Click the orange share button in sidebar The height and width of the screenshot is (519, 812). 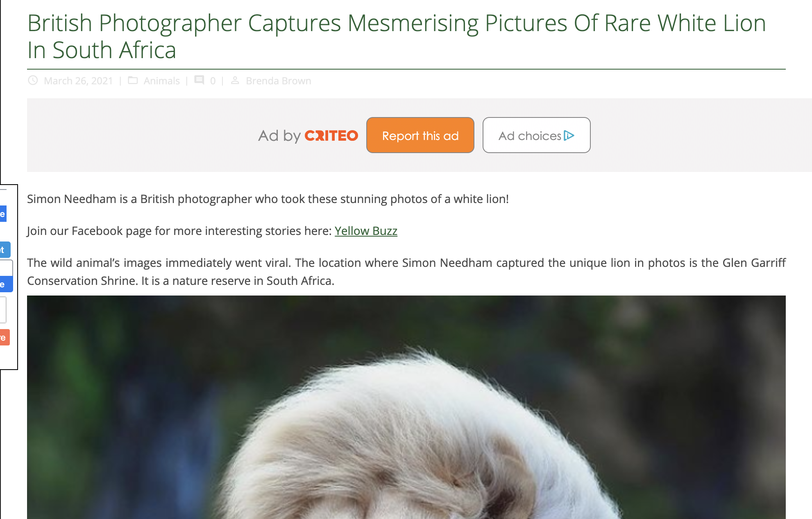click(4, 337)
